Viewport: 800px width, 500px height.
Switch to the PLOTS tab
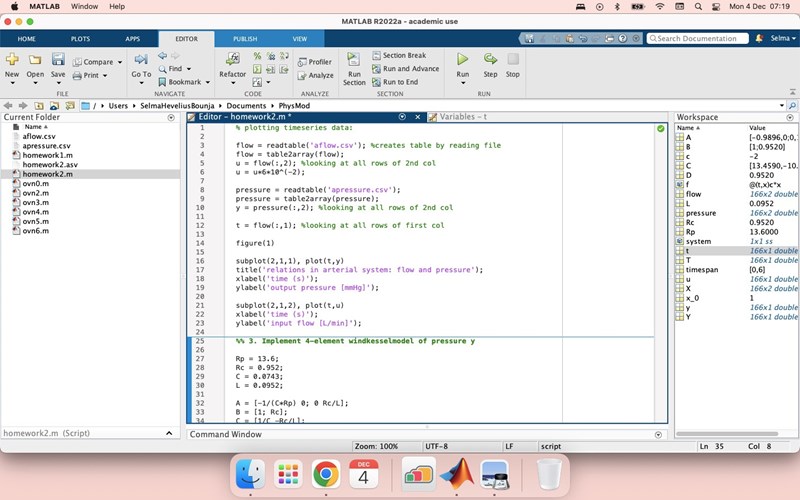pyautogui.click(x=80, y=38)
